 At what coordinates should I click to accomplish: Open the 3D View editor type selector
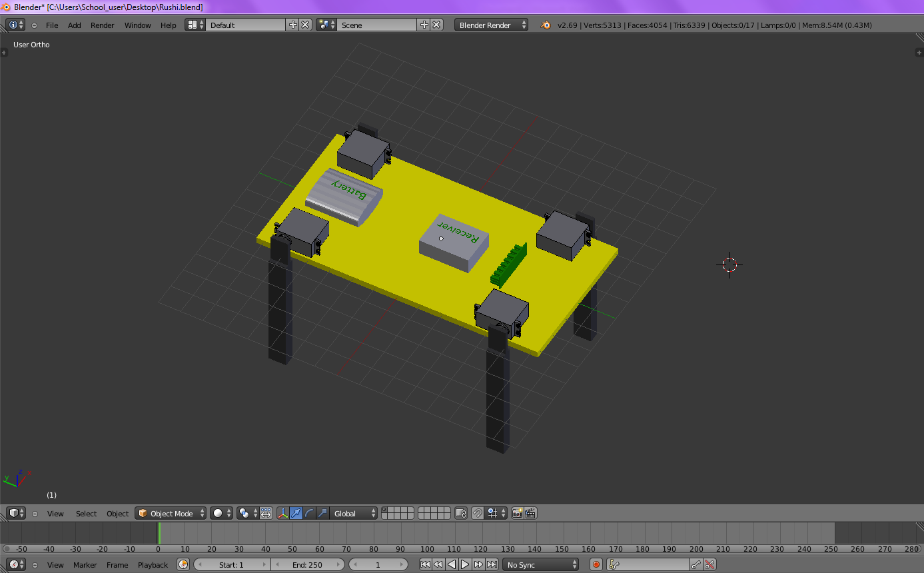coord(16,513)
